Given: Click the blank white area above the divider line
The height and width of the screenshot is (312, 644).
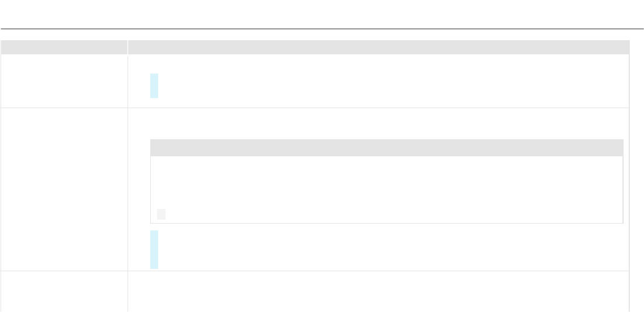Looking at the screenshot, I should (322, 14).
